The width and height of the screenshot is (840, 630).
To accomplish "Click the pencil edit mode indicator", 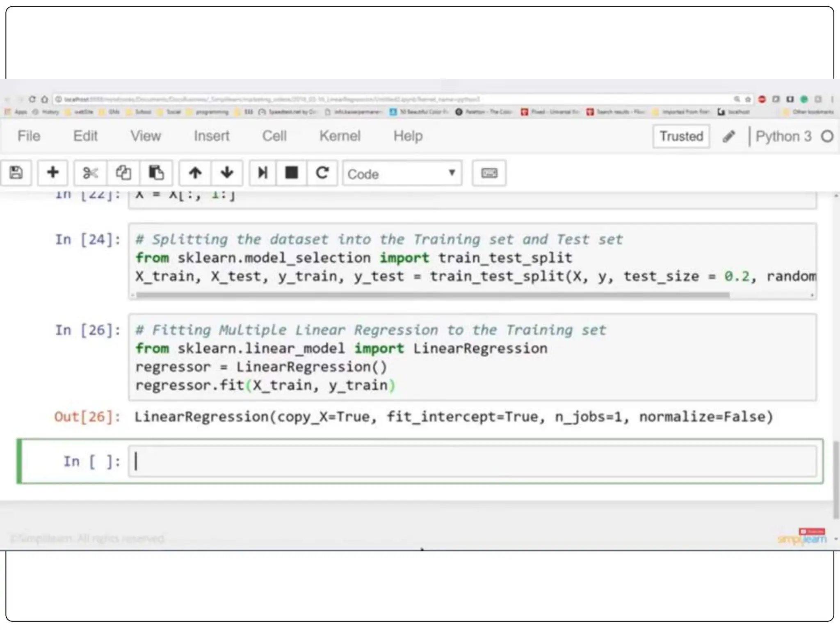I will pyautogui.click(x=729, y=136).
